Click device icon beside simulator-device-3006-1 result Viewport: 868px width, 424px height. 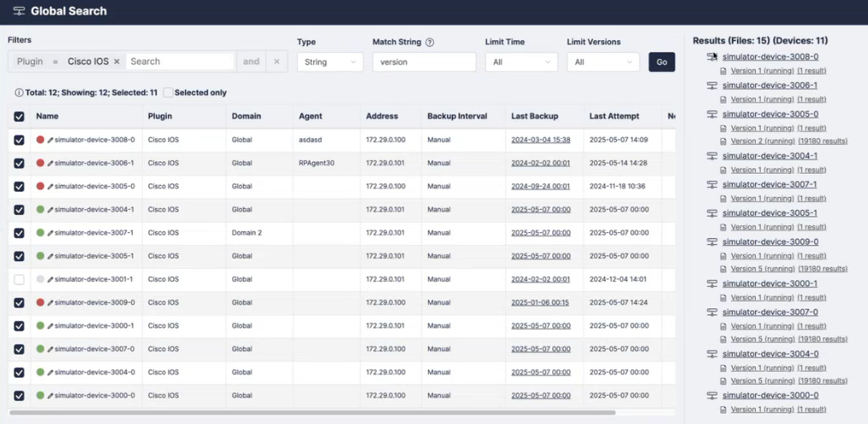[711, 86]
